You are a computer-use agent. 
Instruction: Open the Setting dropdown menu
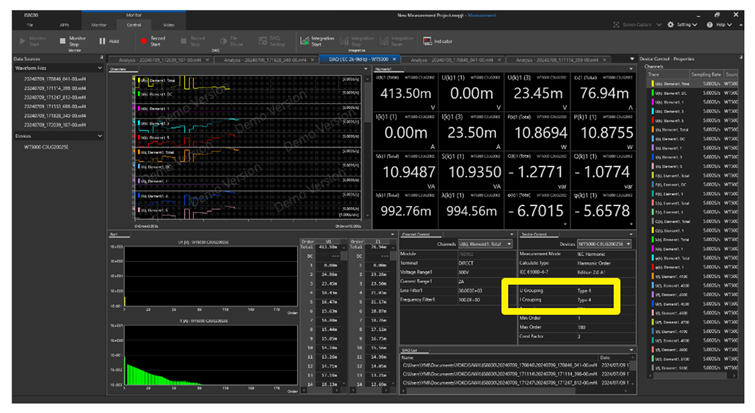tap(695, 25)
